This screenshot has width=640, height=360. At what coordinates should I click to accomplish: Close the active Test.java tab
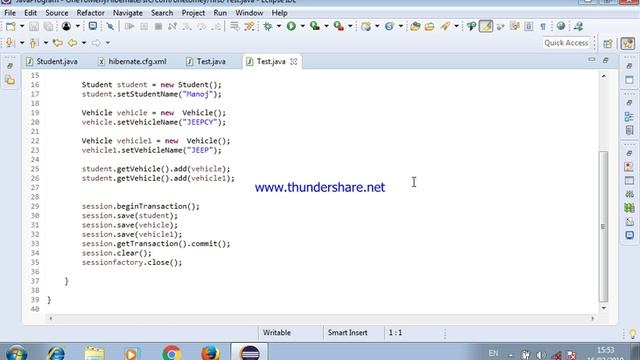[x=293, y=62]
